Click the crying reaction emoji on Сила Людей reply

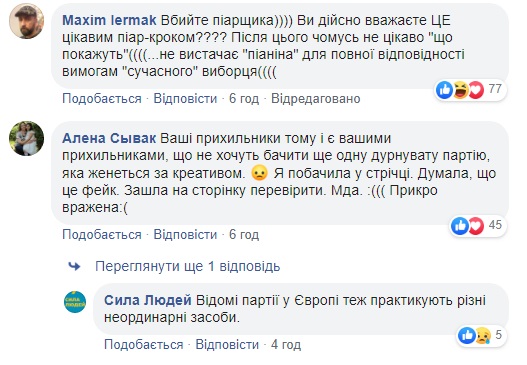point(483,335)
